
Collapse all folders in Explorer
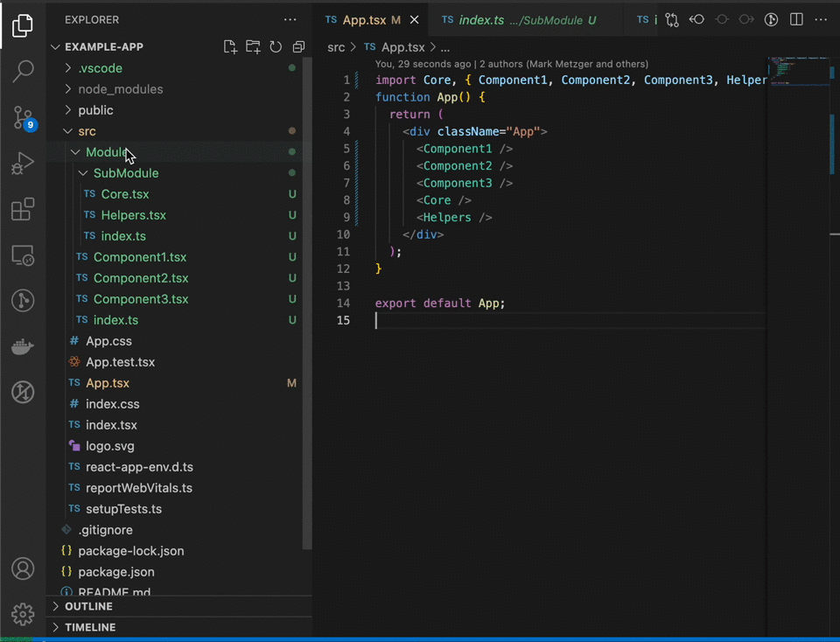click(298, 46)
